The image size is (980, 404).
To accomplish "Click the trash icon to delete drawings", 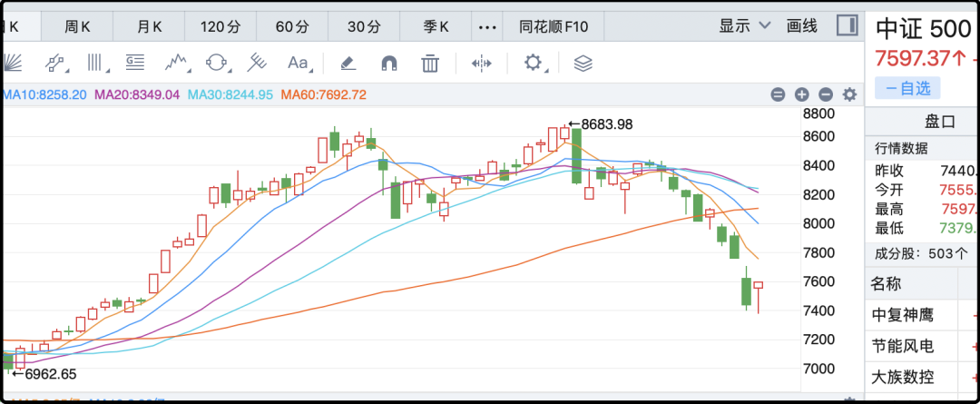I will pyautogui.click(x=430, y=63).
